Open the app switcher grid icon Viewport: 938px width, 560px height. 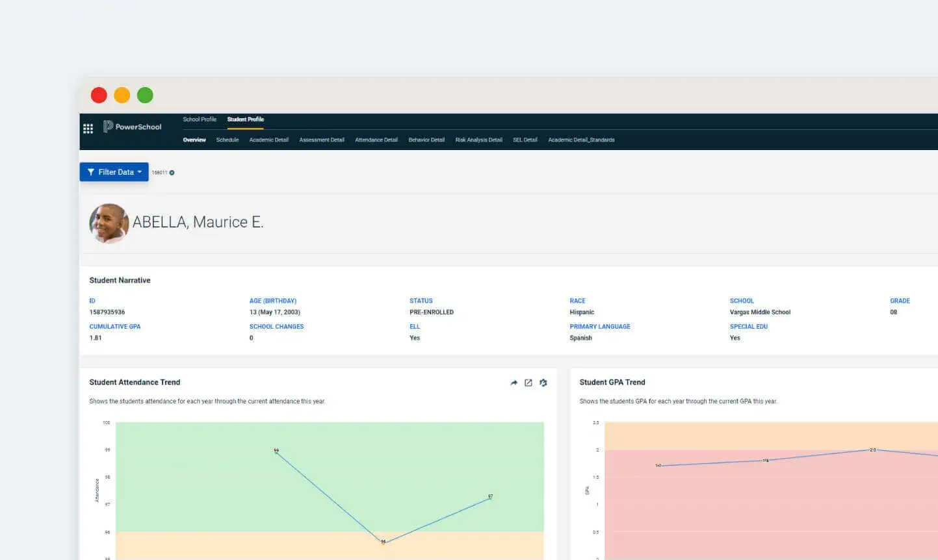point(88,129)
